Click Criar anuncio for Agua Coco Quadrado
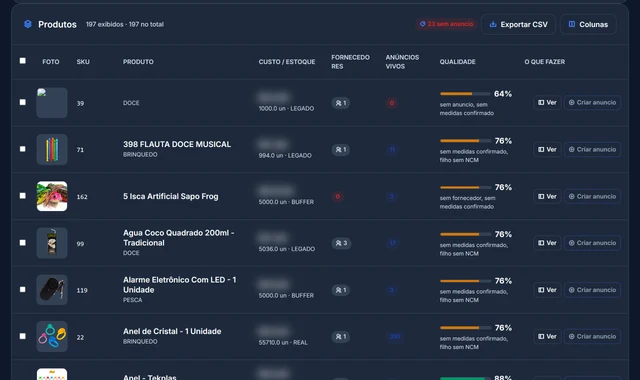This screenshot has height=380, width=640. coord(592,243)
